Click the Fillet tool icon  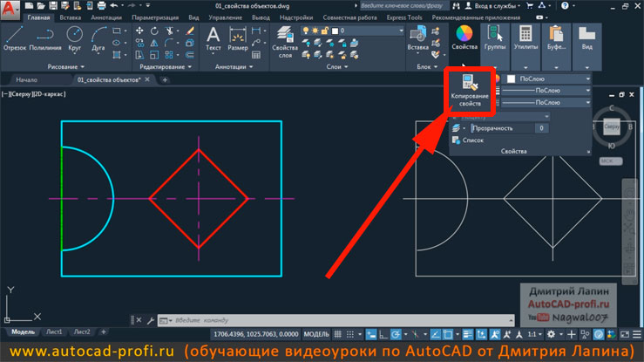[169, 43]
